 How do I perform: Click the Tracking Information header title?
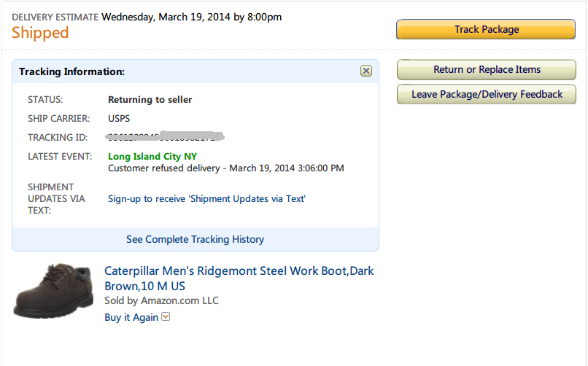point(72,71)
